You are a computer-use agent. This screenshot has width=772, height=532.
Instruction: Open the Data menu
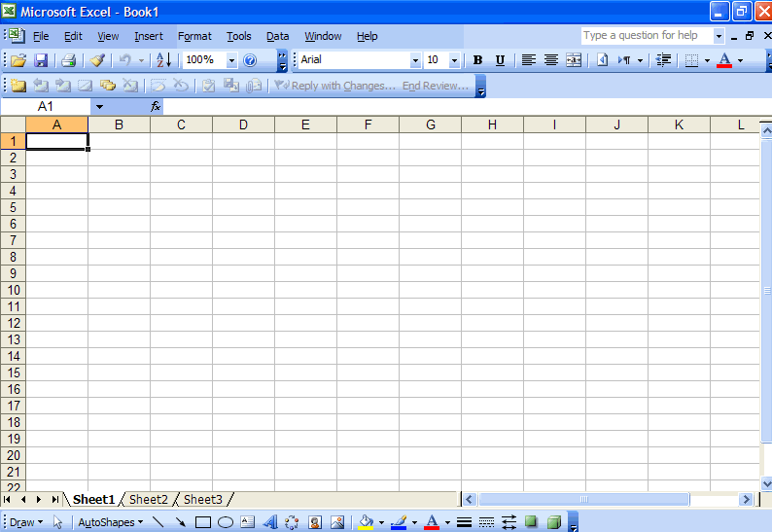(x=278, y=36)
